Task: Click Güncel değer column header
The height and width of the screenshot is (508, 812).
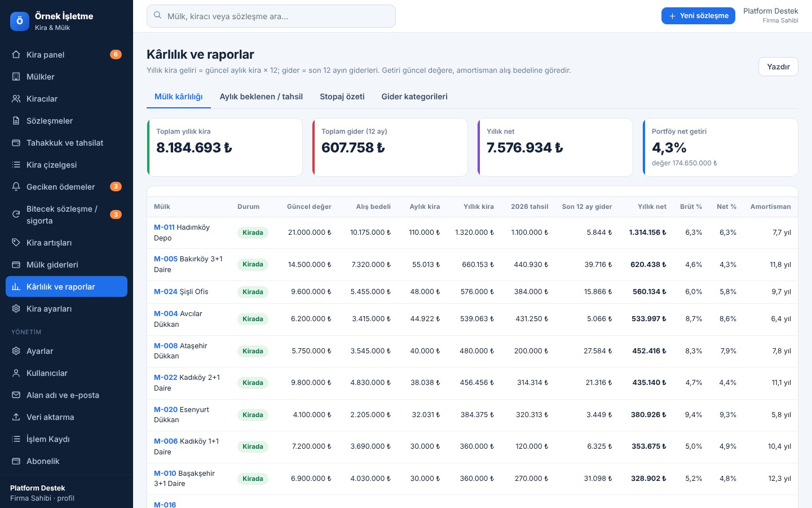Action: click(x=309, y=207)
